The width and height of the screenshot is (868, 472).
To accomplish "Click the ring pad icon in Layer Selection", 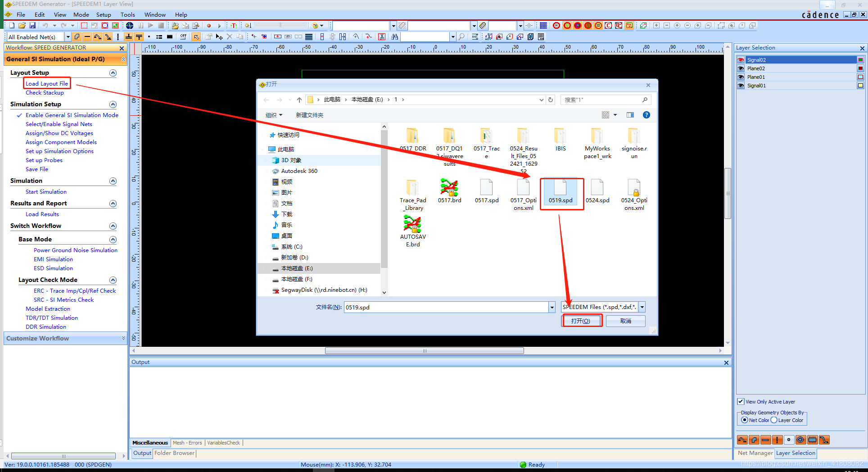I will 800,440.
